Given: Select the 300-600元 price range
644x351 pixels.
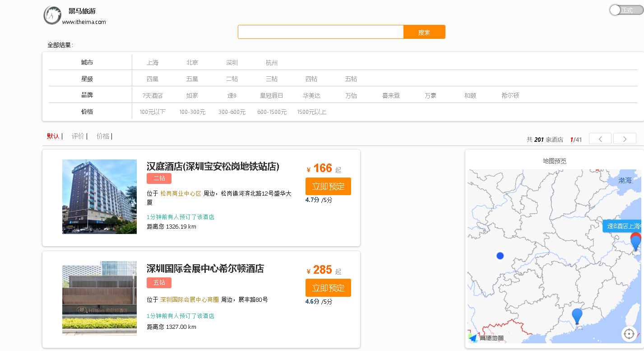Looking at the screenshot, I should click(232, 112).
